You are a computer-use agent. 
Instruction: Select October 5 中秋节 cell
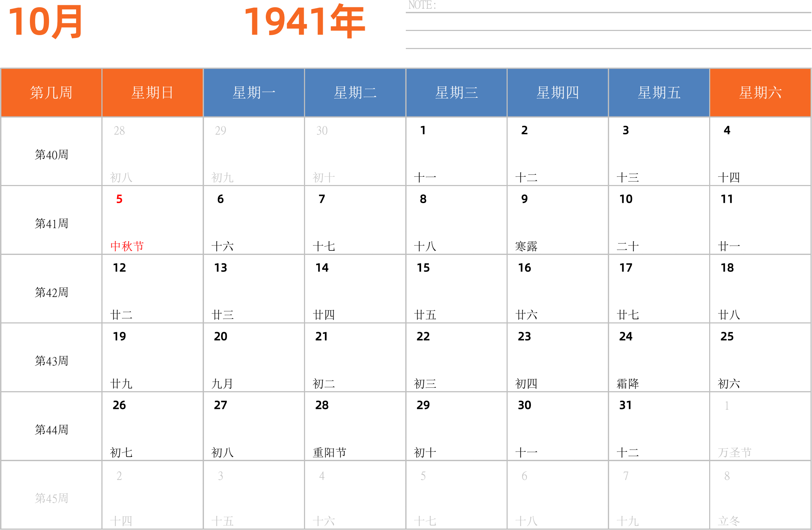pos(152,220)
